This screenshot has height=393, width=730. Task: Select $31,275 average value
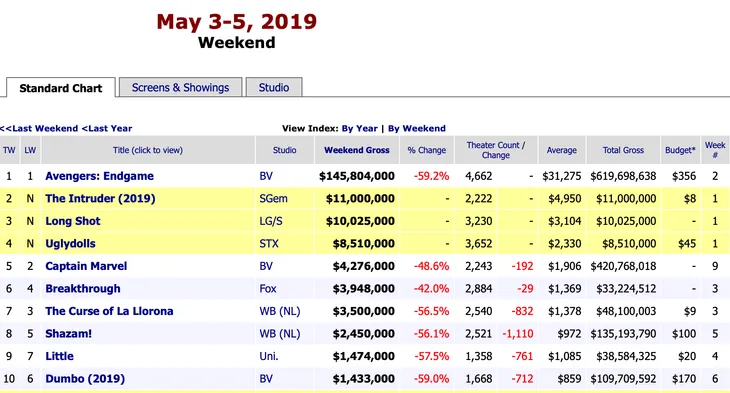pyautogui.click(x=561, y=176)
